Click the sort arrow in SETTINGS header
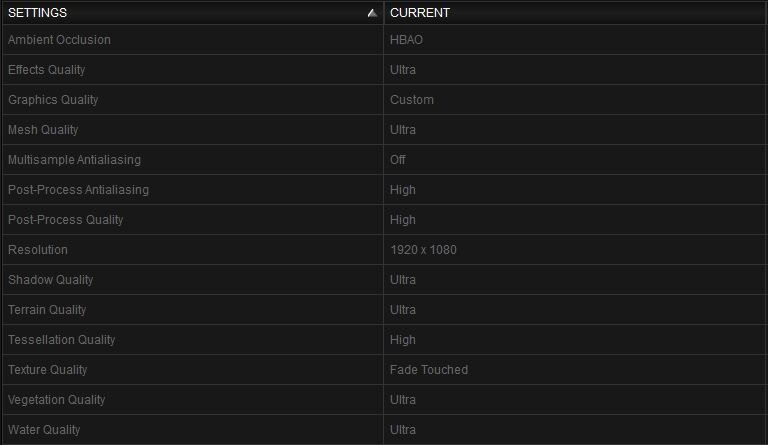This screenshot has height=445, width=768. [x=372, y=14]
